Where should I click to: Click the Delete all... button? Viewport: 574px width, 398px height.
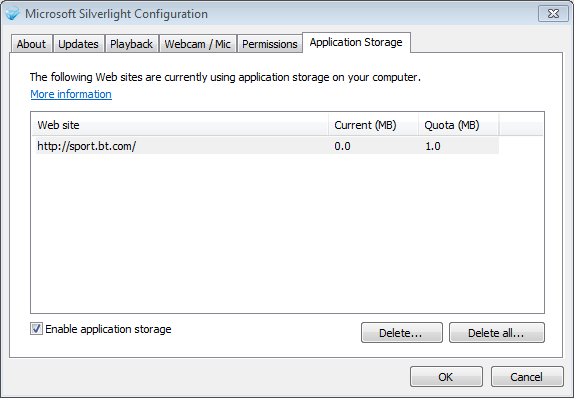(x=497, y=333)
